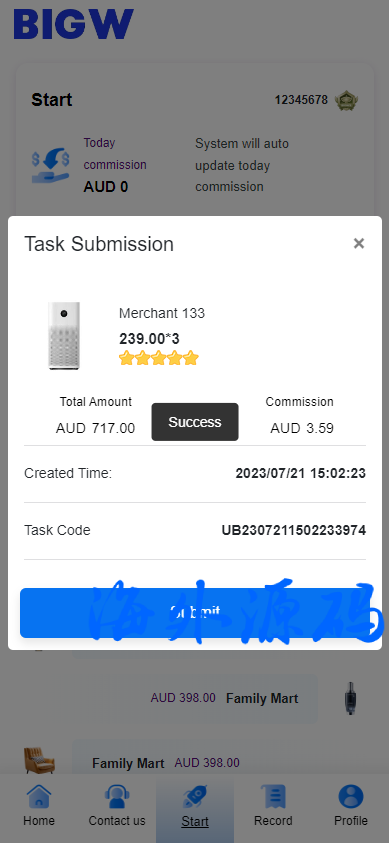Screen dimensions: 389x843
Task: Click the five-star rating row
Action: coord(159,358)
